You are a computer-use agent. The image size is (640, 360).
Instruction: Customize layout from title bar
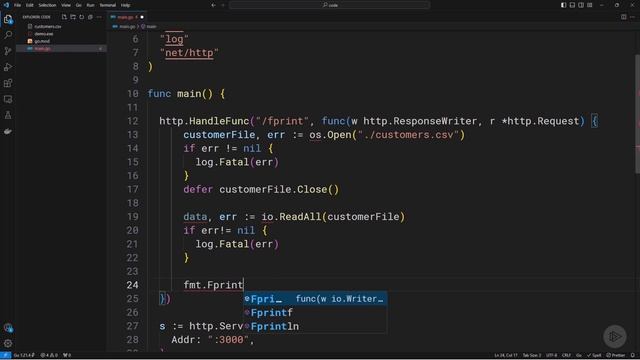[x=590, y=5]
